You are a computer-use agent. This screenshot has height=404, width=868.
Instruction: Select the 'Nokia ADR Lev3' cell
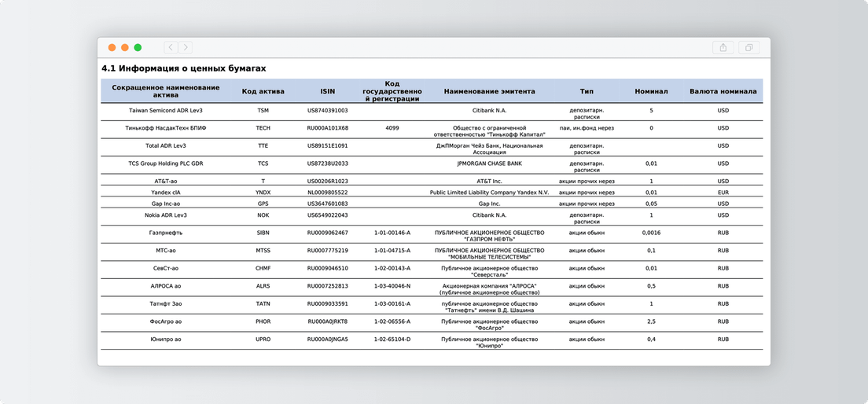[166, 215]
